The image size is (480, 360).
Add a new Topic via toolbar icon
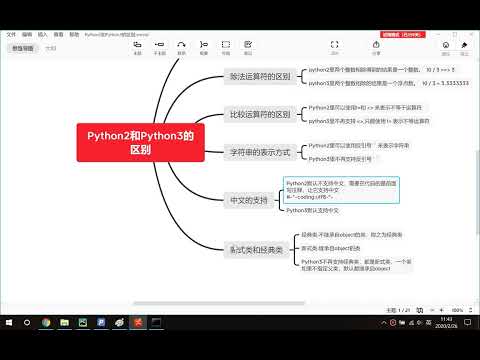click(x=137, y=45)
